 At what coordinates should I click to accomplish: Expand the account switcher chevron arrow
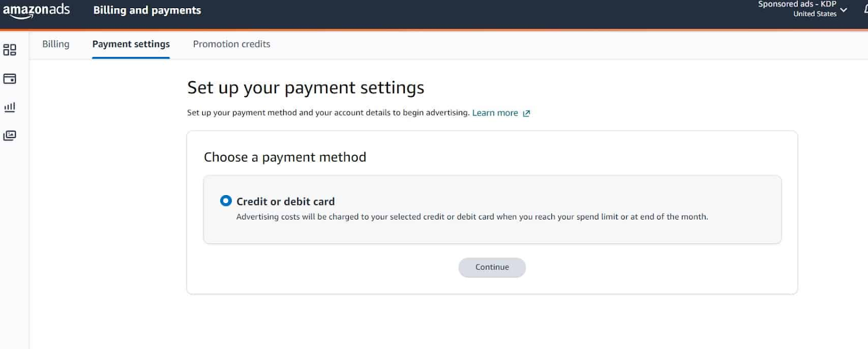pos(844,10)
